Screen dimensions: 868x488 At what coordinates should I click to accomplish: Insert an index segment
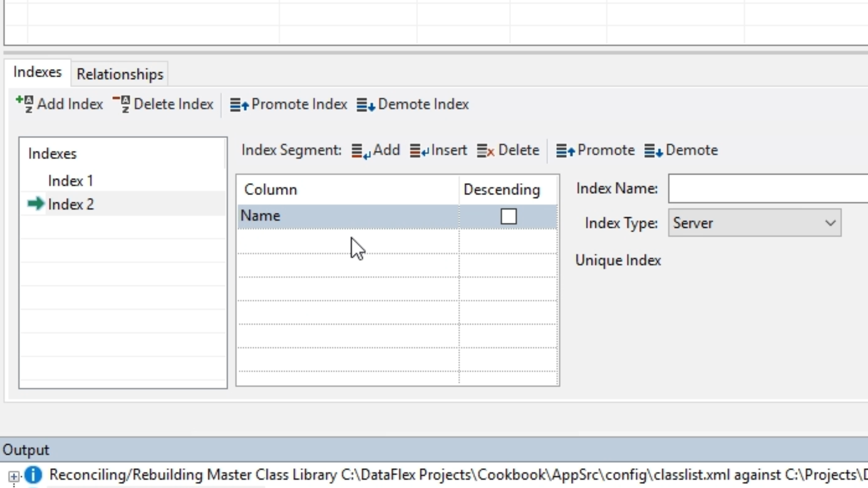pyautogui.click(x=438, y=150)
